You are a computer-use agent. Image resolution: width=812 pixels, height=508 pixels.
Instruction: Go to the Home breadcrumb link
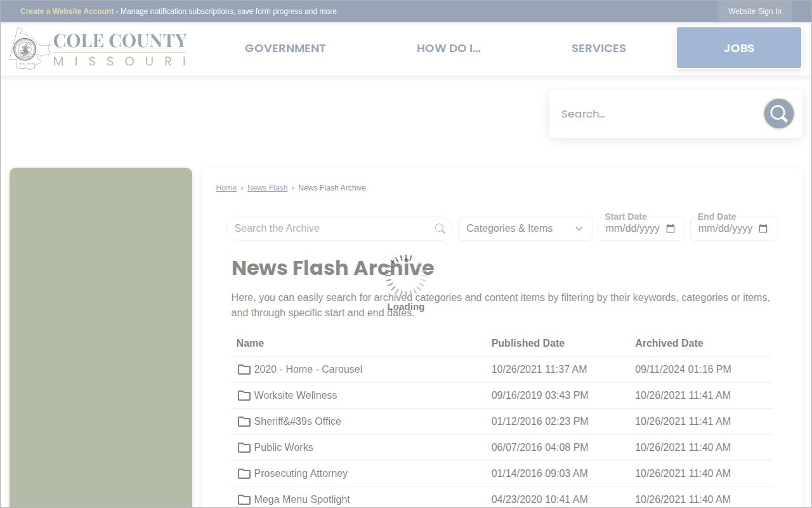point(226,188)
